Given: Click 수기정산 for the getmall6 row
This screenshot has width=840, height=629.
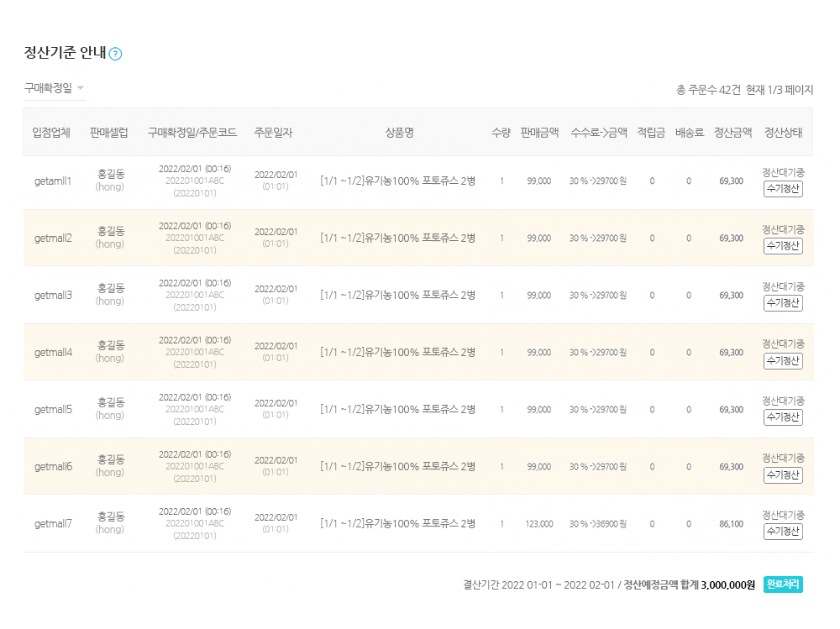Looking at the screenshot, I should pyautogui.click(x=783, y=475).
